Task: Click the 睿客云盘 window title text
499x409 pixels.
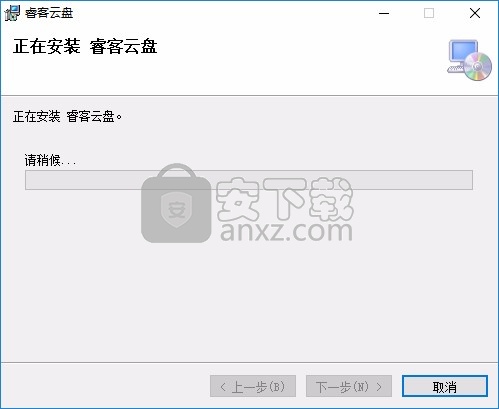Action: pos(49,13)
